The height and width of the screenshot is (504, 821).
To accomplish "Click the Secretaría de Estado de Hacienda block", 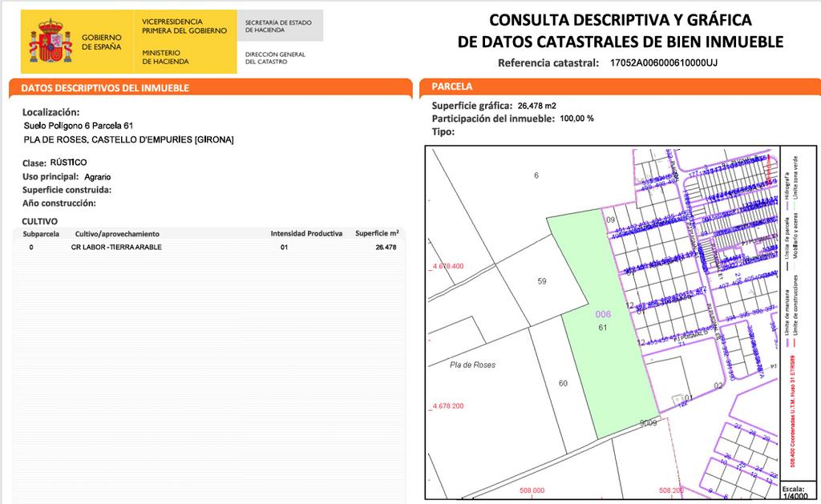I will (277, 26).
